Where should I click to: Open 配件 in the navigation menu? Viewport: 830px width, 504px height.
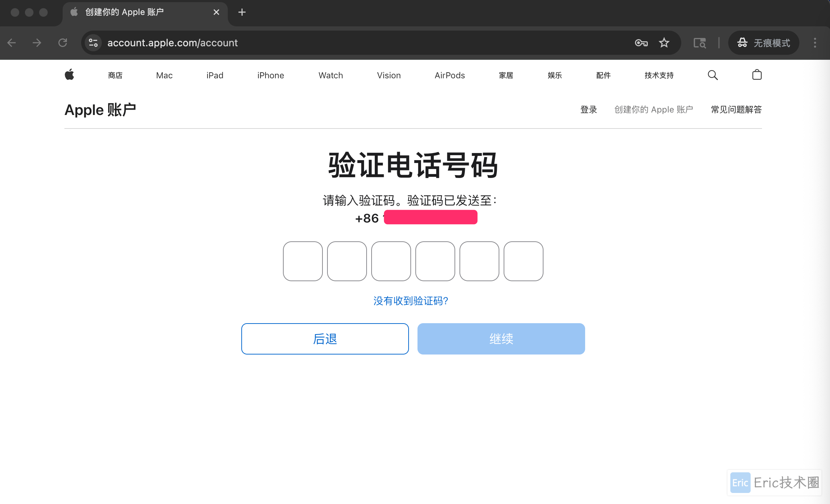(x=604, y=75)
